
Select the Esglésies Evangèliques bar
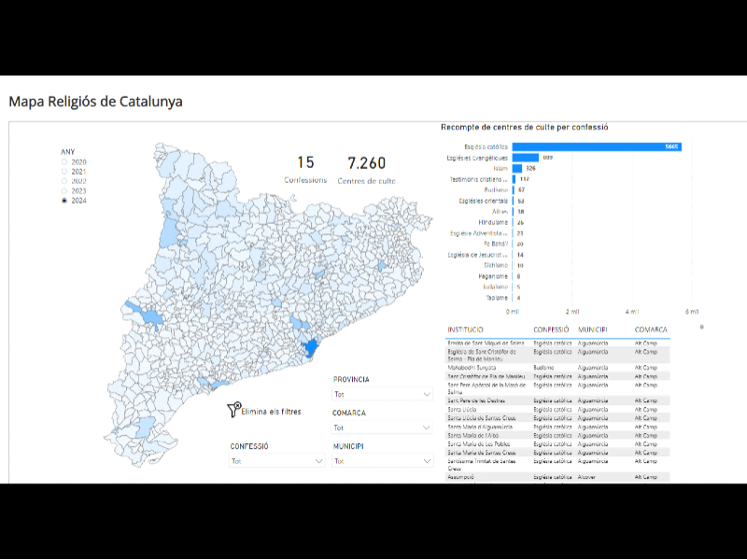pyautogui.click(x=525, y=158)
